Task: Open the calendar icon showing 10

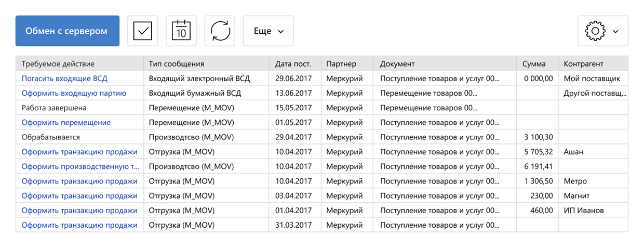Action: pos(181,31)
